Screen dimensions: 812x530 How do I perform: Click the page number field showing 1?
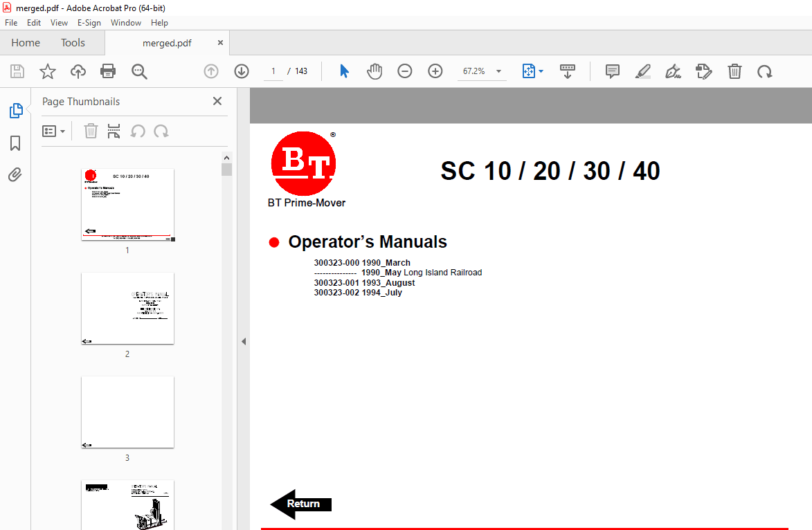click(273, 71)
